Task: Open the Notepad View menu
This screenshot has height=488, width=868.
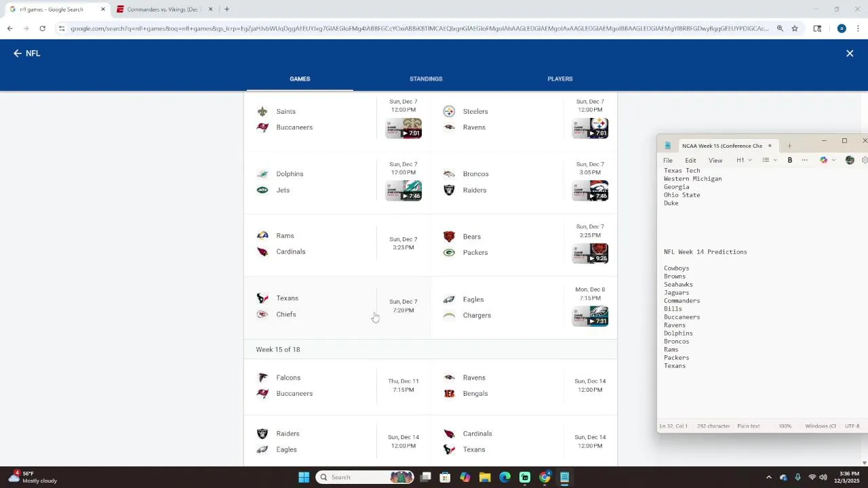Action: coord(715,161)
